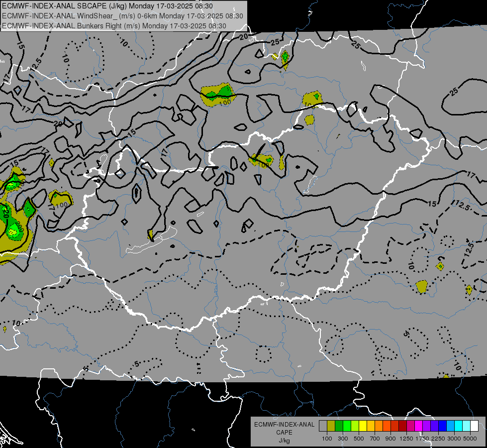Click the SBCAPE (J/kg) title line
This screenshot has height=448, width=487.
tap(107, 6)
